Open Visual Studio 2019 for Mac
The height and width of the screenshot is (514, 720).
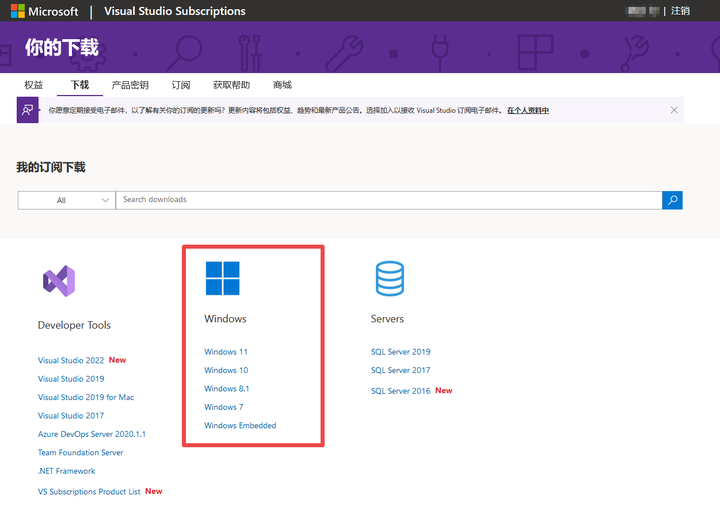click(x=86, y=397)
